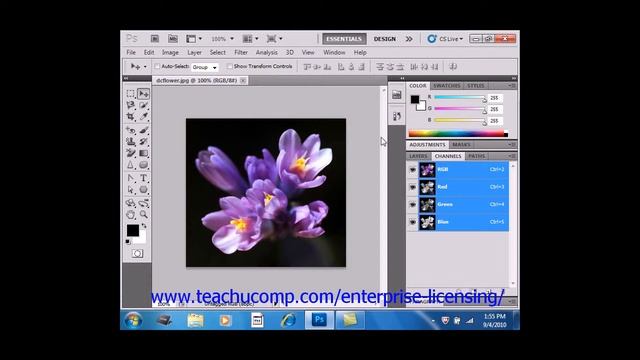Viewport: 640px width, 360px height.
Task: Switch to the Swatches tab
Action: tap(447, 86)
